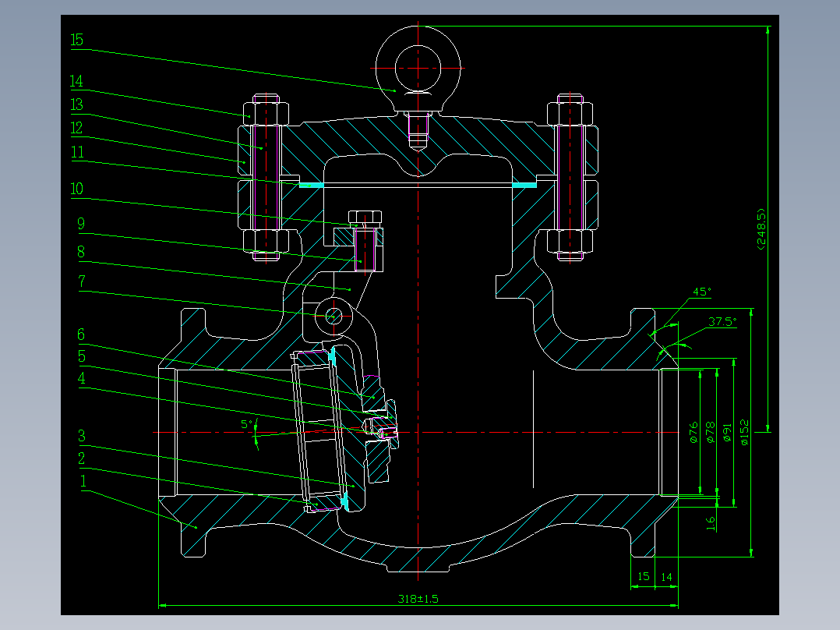Click the ø152 flange diameter dimension
The width and height of the screenshot is (840, 630).
[x=745, y=433]
